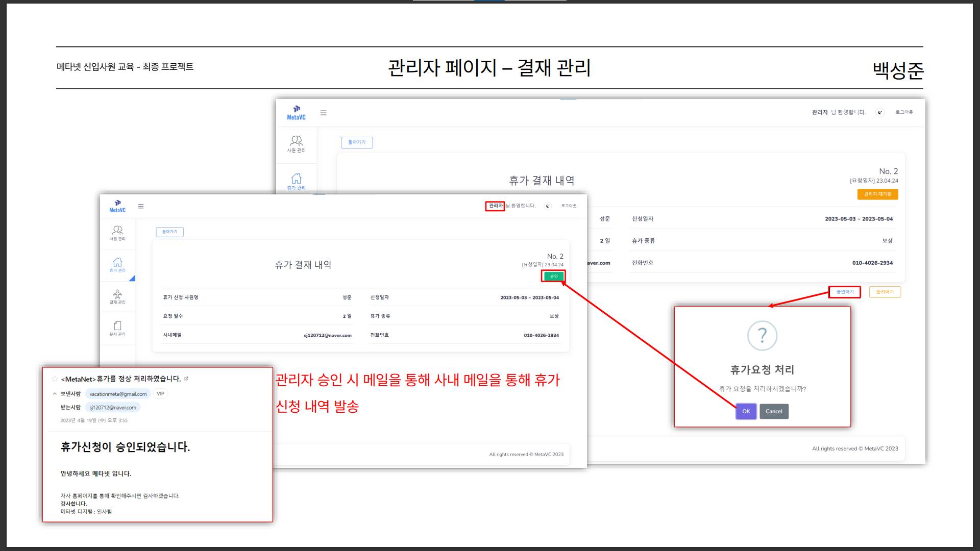Click the green 승인 status badge

click(554, 276)
